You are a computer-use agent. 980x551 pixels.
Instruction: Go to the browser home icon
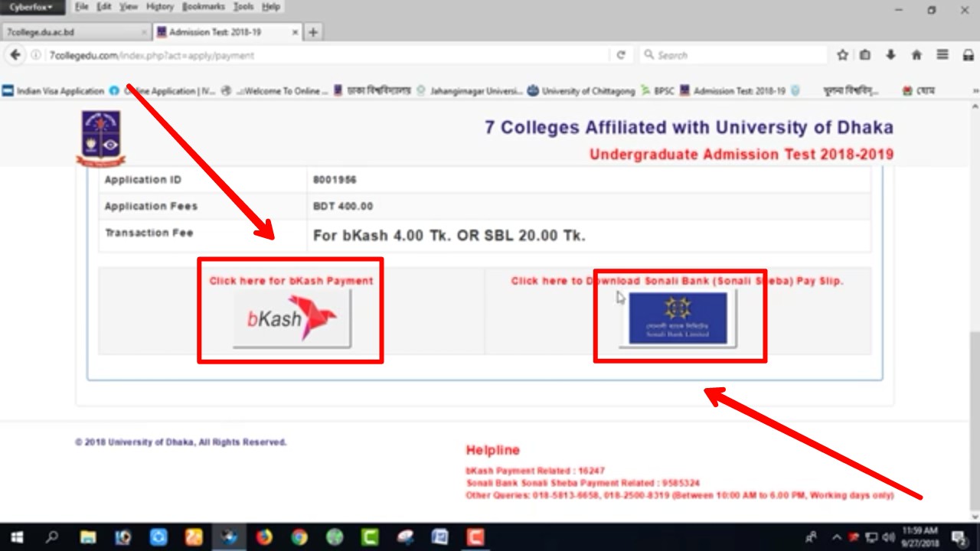click(916, 55)
